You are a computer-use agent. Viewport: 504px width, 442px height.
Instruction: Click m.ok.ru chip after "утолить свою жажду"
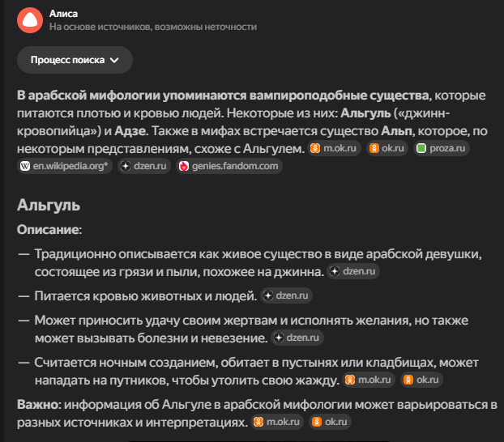click(369, 380)
